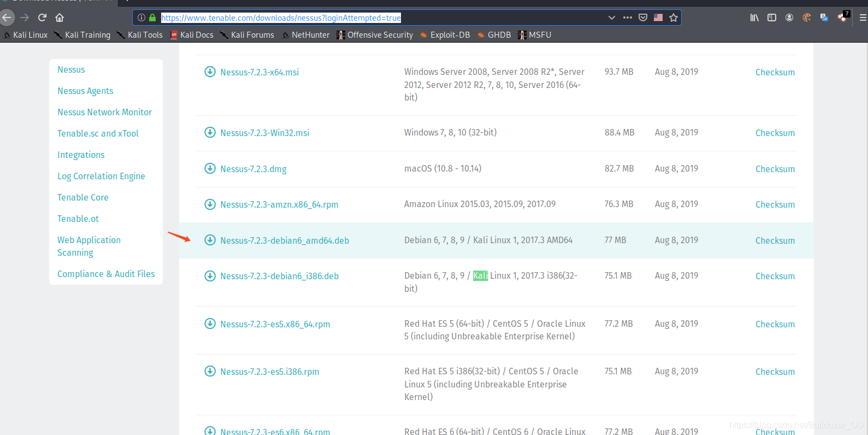Download Nessus-7.2.3-Win32.msi file link
868x435 pixels.
pyautogui.click(x=264, y=133)
